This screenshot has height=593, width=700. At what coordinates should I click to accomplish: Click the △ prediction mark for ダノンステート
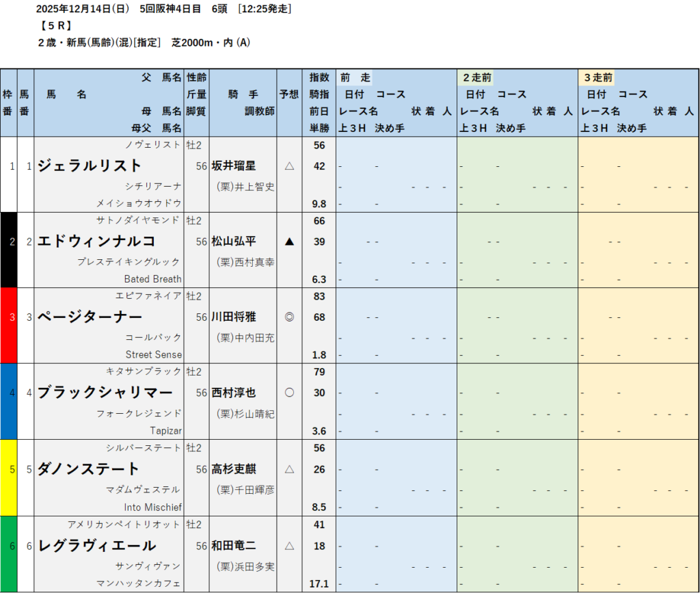tap(289, 469)
